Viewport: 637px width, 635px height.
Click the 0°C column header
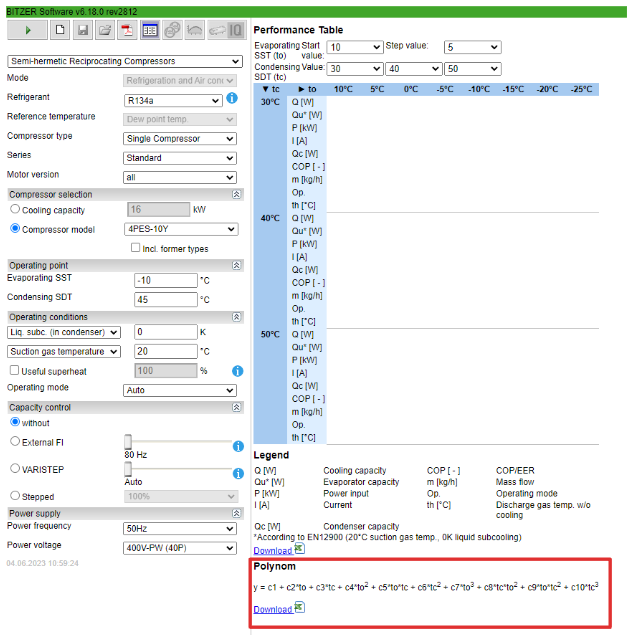coord(411,89)
